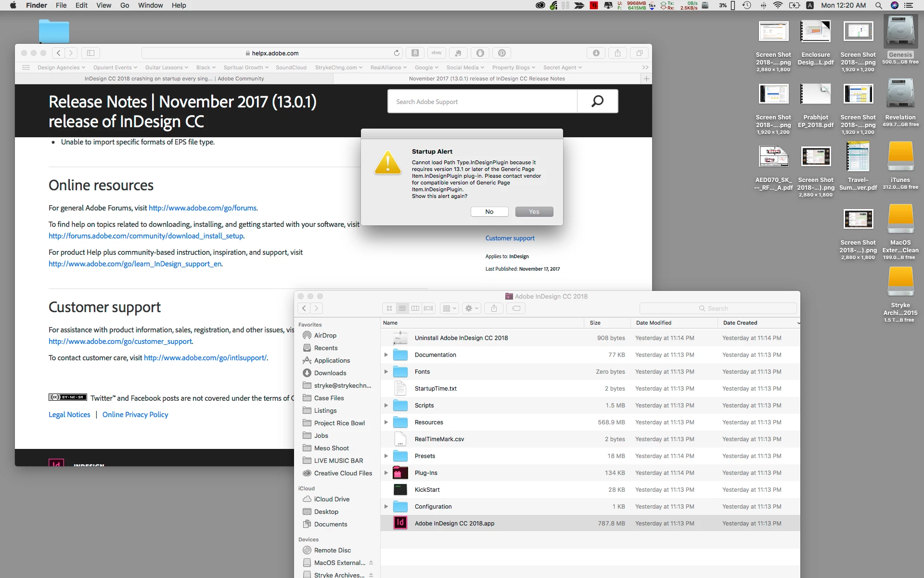Switch Finder to column view
The image size is (924, 578).
coord(415,308)
